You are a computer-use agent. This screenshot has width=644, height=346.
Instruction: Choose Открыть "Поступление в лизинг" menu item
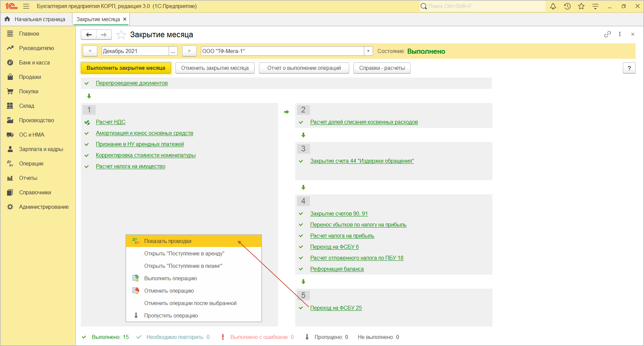(x=194, y=266)
